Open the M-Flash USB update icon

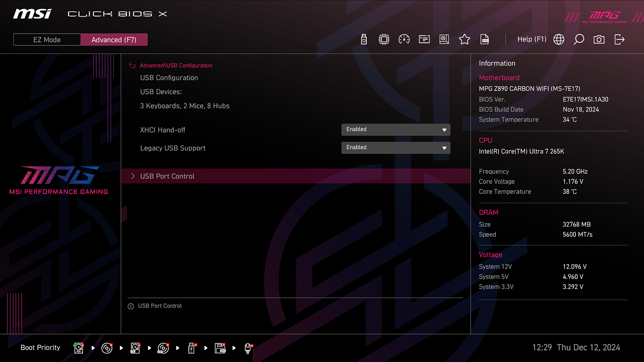pos(364,39)
